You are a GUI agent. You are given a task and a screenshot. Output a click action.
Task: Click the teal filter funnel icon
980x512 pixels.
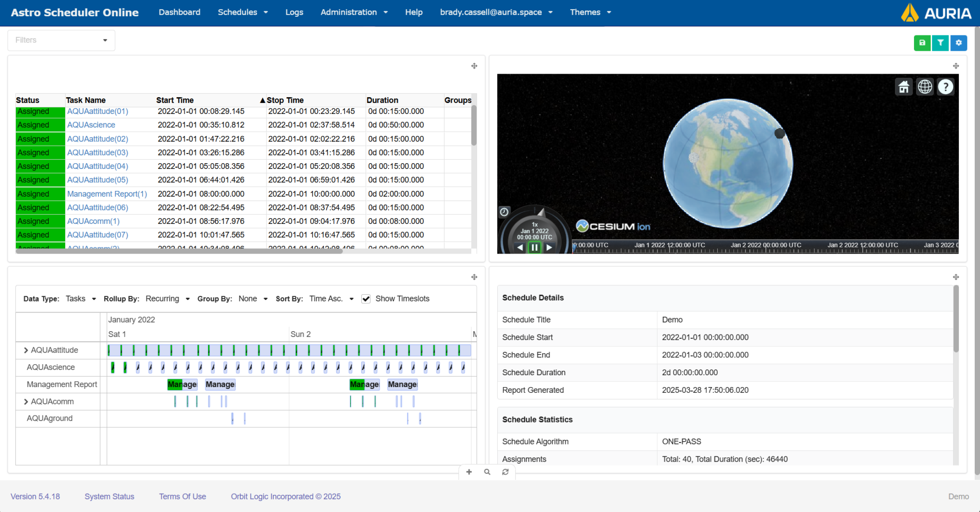pyautogui.click(x=940, y=43)
